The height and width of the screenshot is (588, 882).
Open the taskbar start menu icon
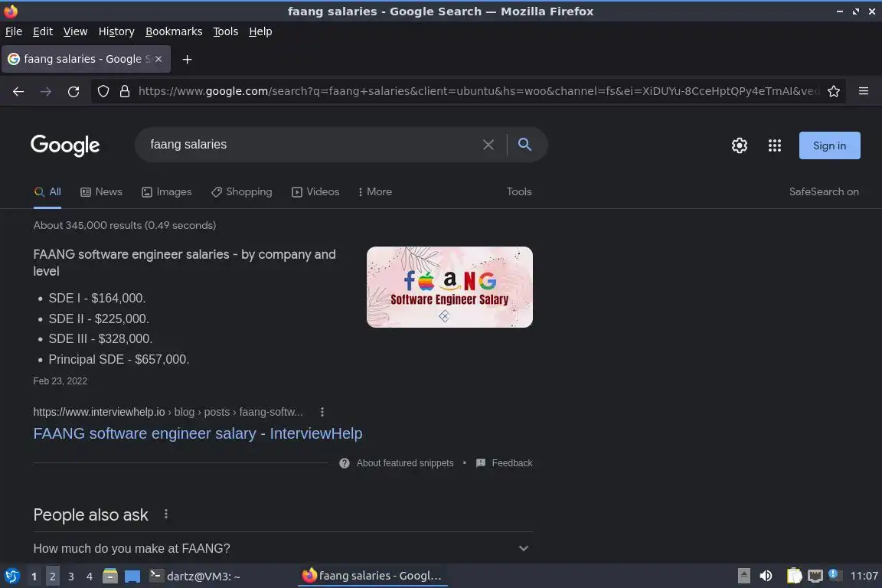click(11, 576)
